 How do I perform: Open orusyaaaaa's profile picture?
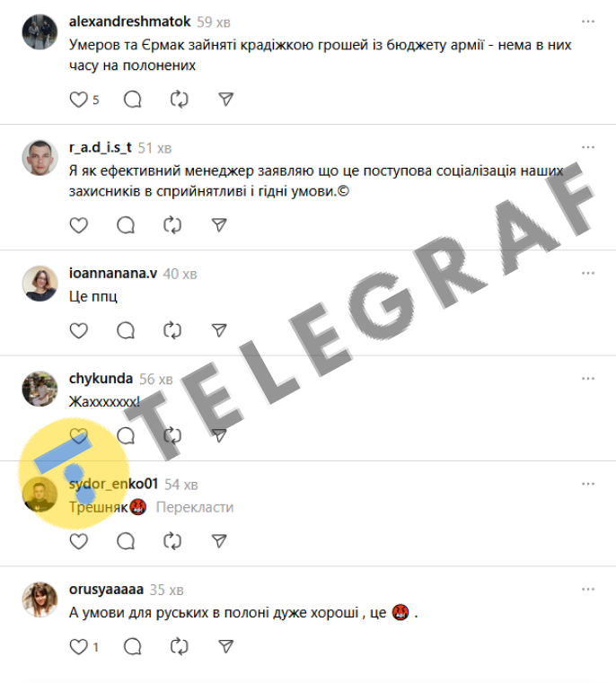pyautogui.click(x=40, y=600)
